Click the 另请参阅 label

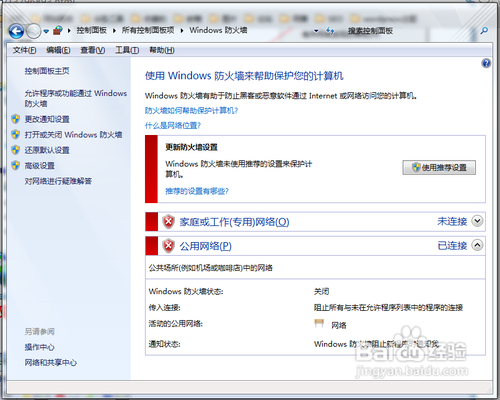click(39, 332)
